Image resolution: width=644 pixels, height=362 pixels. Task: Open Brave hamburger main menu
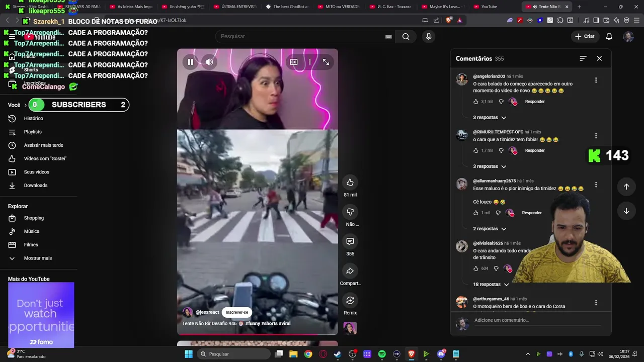636,20
